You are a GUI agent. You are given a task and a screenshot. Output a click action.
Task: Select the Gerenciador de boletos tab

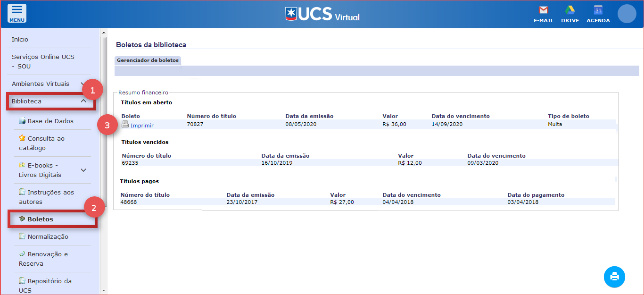click(148, 60)
